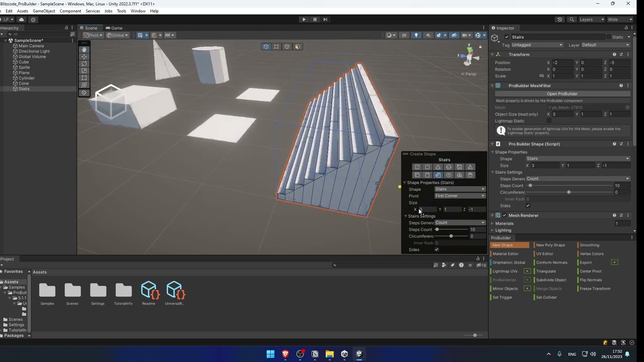Open the Wide layout dropdown
This screenshot has width=644, height=362.
619,20
